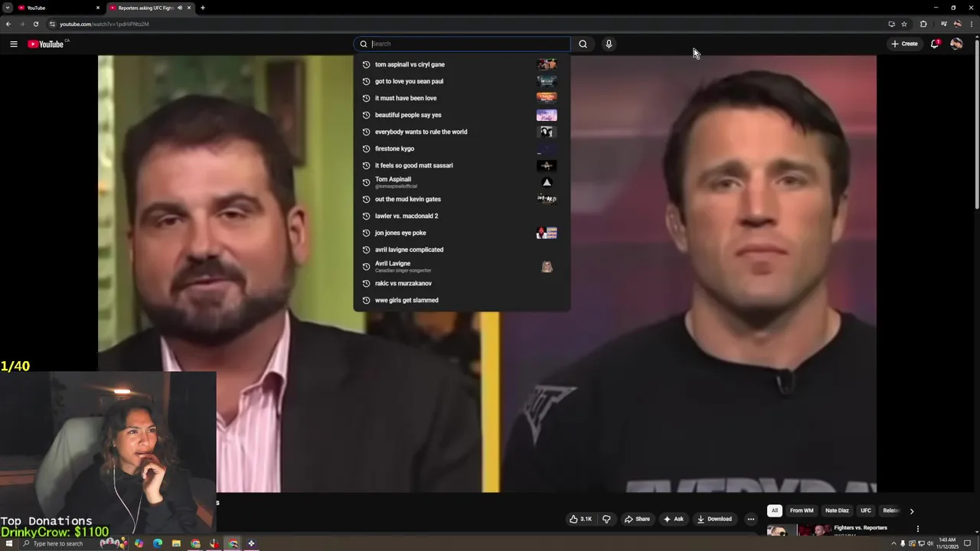
Task: Click the address bar URL
Action: (104, 24)
